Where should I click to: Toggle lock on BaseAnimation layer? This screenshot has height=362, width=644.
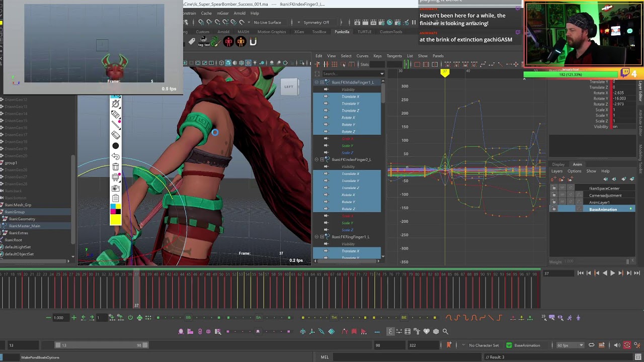554,209
